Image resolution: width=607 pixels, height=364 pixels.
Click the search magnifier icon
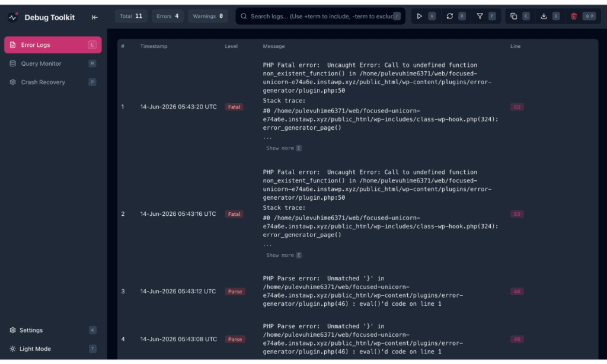[244, 16]
